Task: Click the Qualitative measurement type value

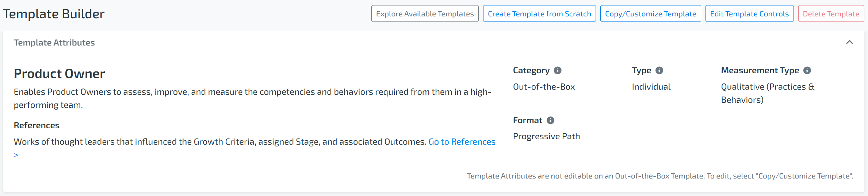Action: pos(767,93)
